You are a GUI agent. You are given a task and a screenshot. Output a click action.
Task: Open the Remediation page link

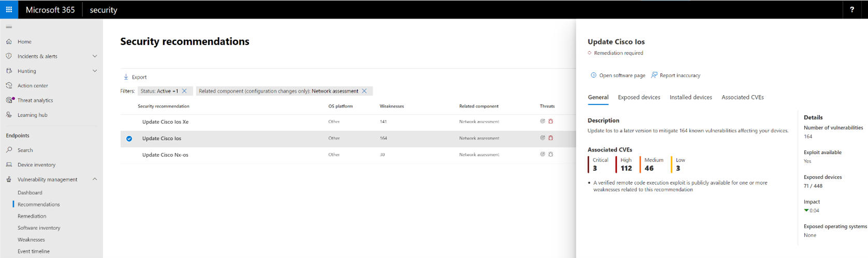pyautogui.click(x=32, y=216)
